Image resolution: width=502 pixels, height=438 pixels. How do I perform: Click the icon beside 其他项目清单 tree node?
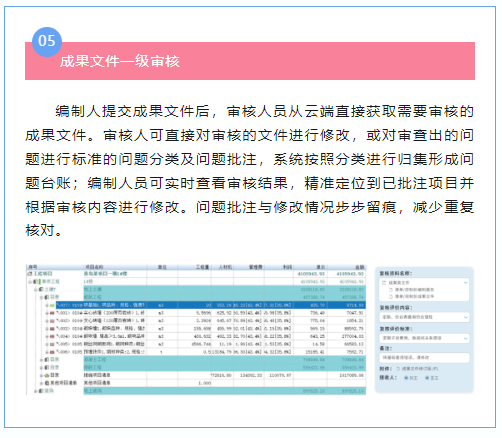[47, 383]
